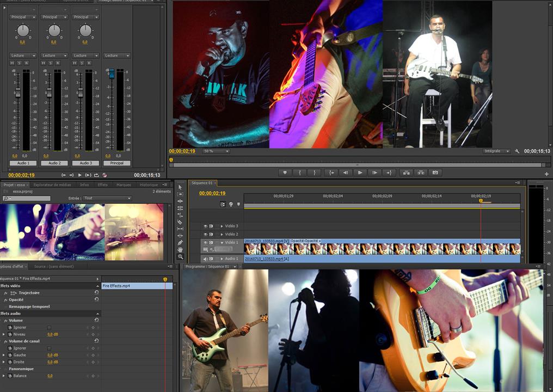Mark Out point in program monitor
The width and height of the screenshot is (553, 392).
[x=314, y=173]
